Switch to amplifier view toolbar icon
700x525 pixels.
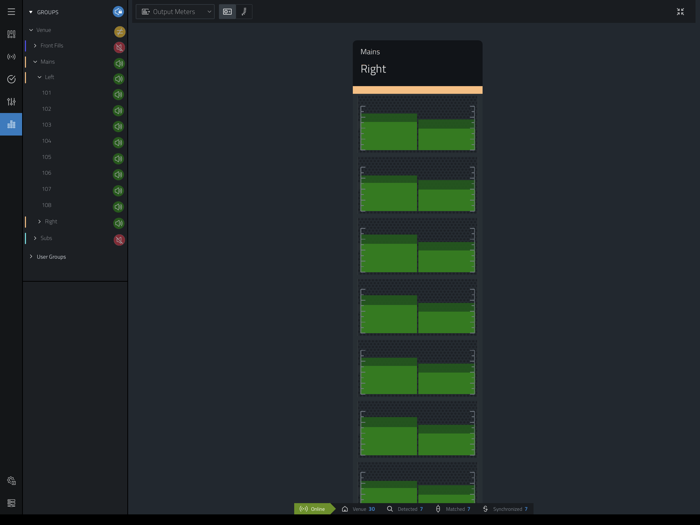click(227, 12)
